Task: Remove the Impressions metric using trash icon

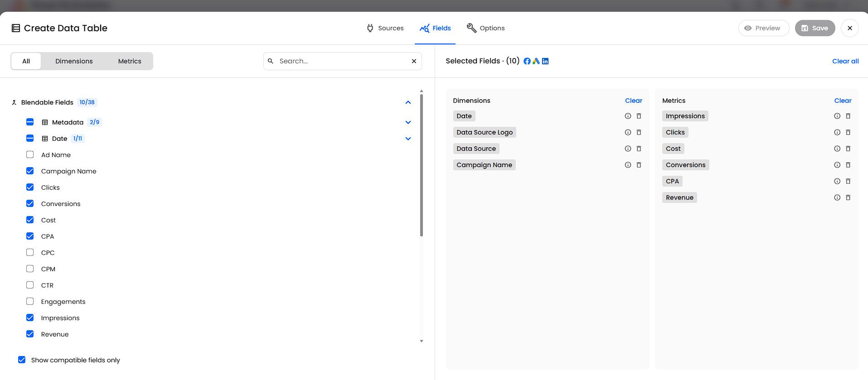Action: (848, 116)
